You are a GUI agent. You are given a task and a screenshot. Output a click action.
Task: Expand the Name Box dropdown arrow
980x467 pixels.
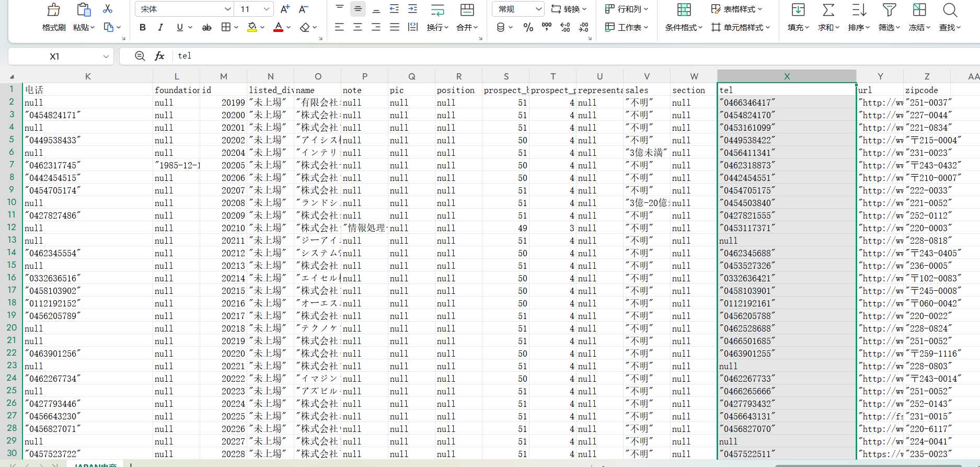(106, 56)
